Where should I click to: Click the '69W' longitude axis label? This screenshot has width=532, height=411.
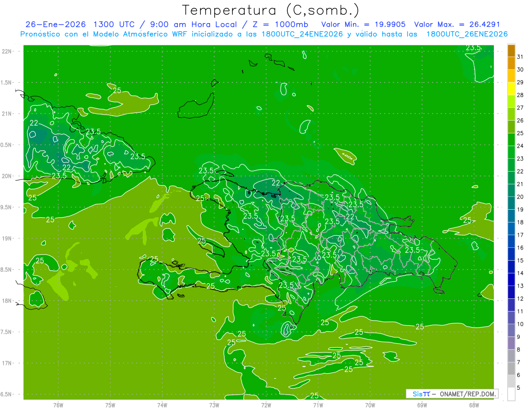(422, 405)
